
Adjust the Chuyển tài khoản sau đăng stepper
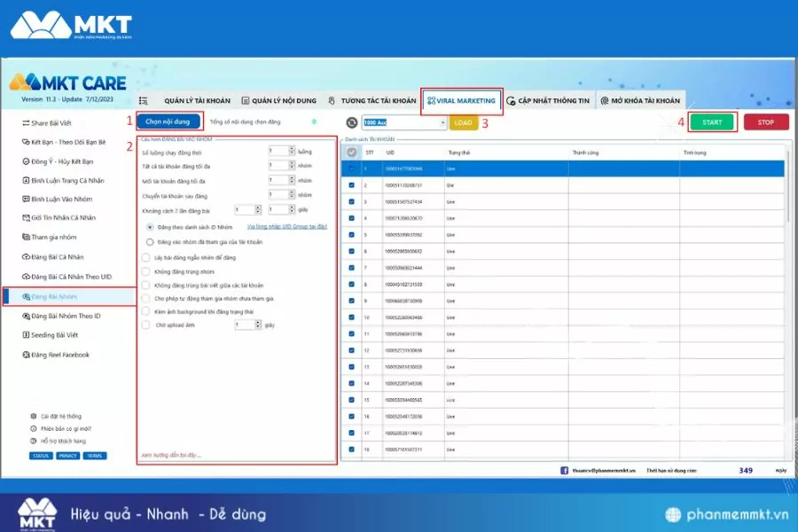[x=292, y=194]
